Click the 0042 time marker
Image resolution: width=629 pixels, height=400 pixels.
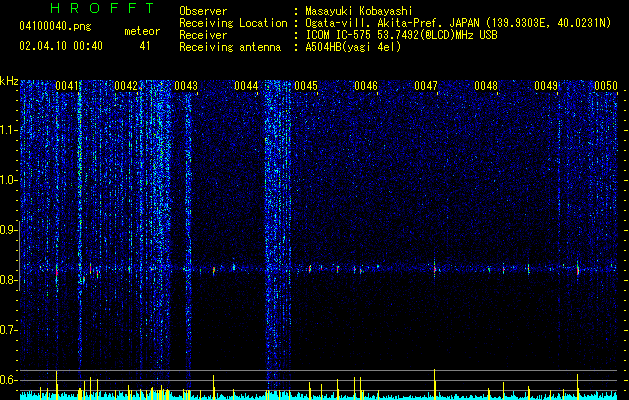126,86
